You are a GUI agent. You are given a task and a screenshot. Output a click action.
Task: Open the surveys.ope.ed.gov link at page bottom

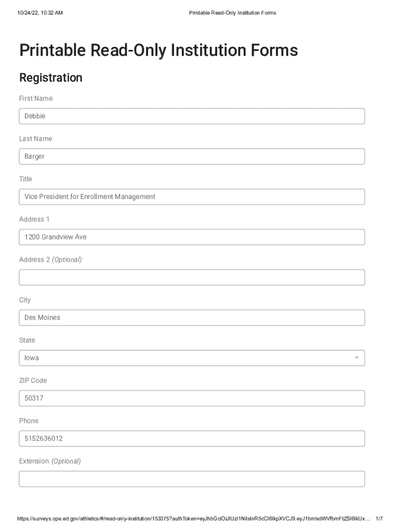(192, 517)
